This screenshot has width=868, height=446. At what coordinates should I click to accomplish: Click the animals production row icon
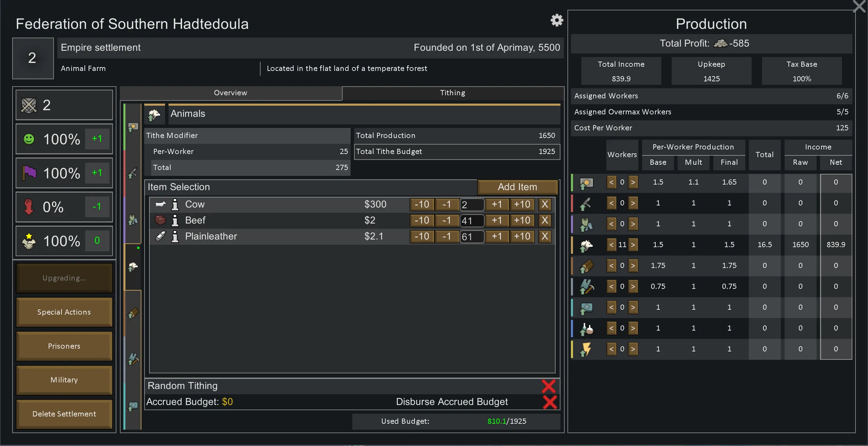pyautogui.click(x=586, y=245)
